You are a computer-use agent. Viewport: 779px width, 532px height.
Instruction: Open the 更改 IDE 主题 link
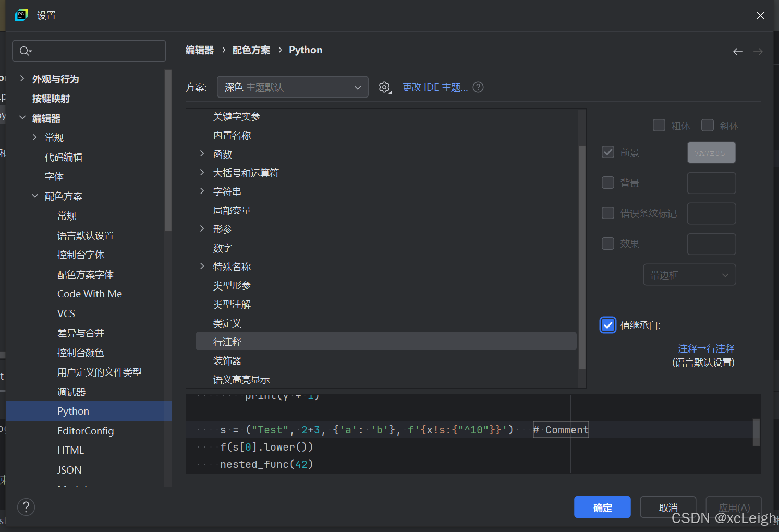pyautogui.click(x=435, y=88)
